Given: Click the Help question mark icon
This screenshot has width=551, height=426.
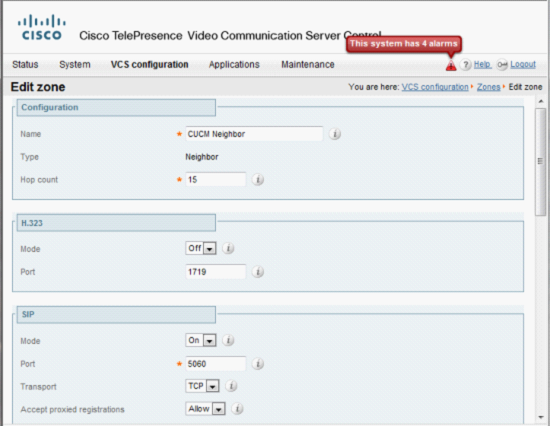Looking at the screenshot, I should coord(466,65).
